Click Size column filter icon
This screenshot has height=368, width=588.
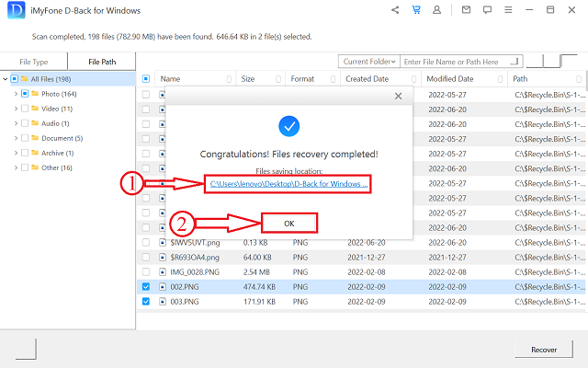[278, 79]
